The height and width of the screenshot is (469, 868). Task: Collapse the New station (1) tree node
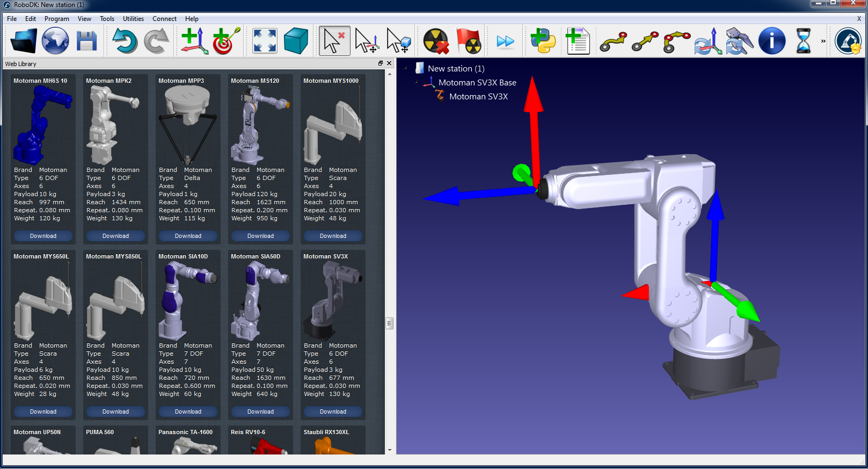tap(406, 68)
